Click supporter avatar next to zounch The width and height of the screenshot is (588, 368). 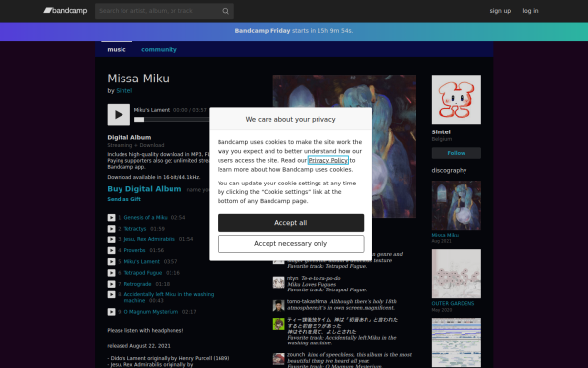coord(278,359)
